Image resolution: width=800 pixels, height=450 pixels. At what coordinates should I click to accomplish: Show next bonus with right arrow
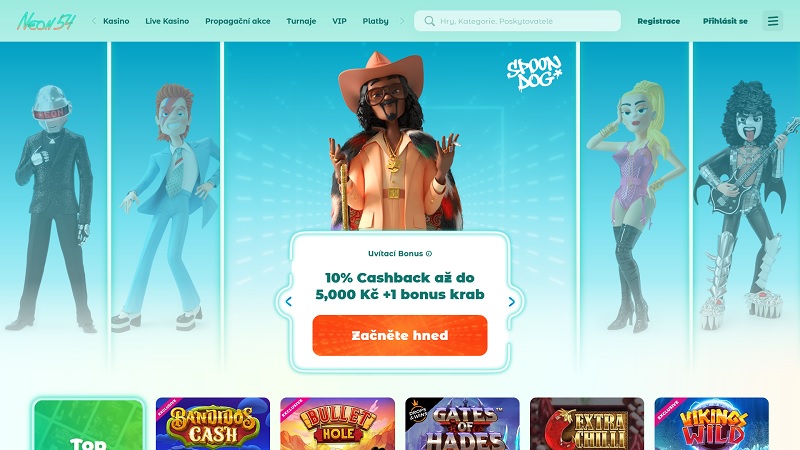[512, 302]
